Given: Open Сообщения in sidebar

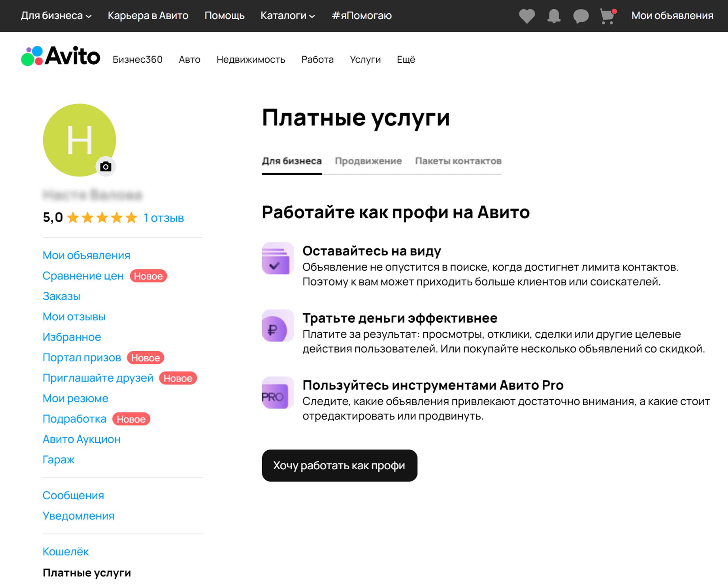Looking at the screenshot, I should pyautogui.click(x=73, y=495).
